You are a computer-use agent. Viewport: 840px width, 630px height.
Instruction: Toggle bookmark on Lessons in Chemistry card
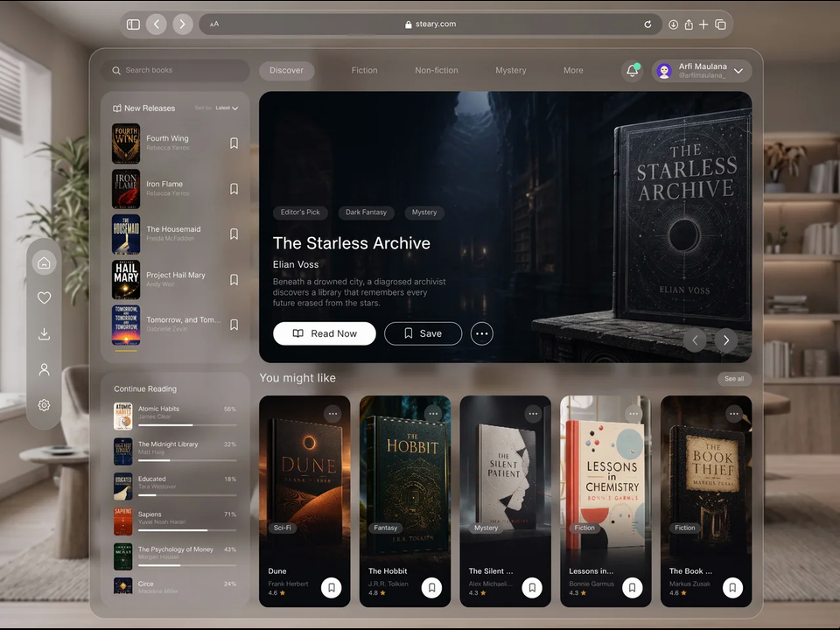(632, 587)
